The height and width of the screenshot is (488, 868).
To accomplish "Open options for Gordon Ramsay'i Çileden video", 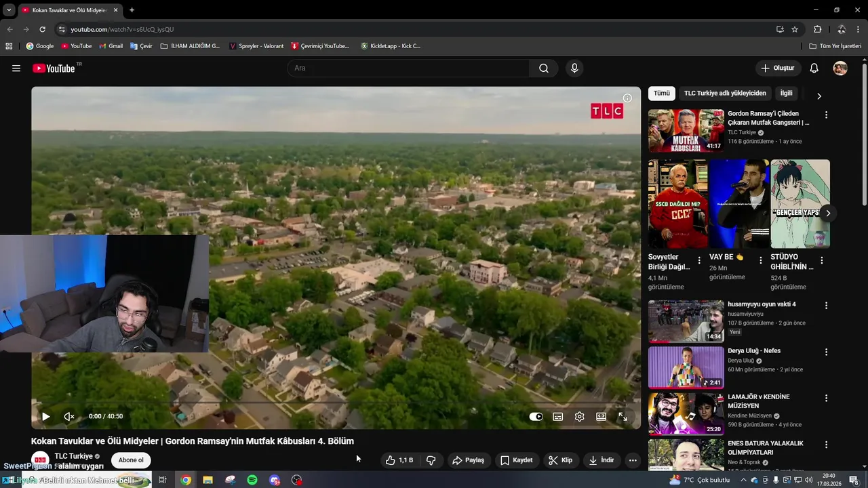I will pyautogui.click(x=826, y=115).
